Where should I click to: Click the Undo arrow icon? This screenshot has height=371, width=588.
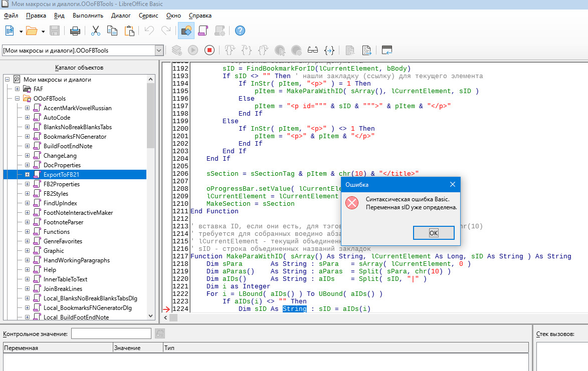point(149,31)
